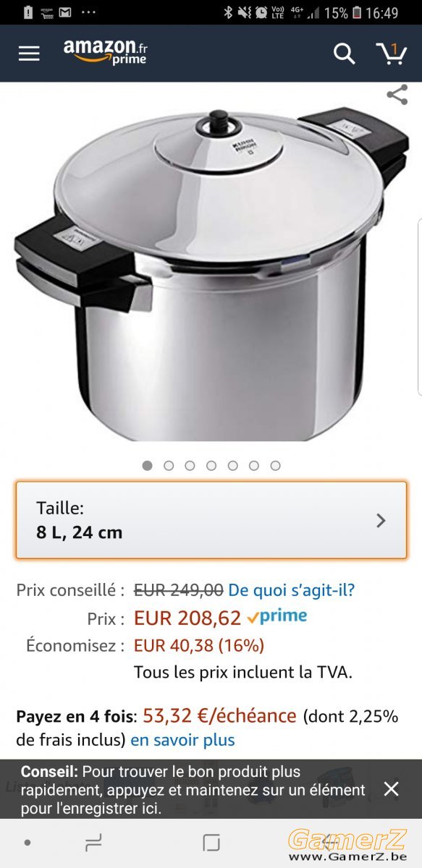Tap the Amazon.fr Prime logo
The image size is (422, 868).
tap(106, 53)
